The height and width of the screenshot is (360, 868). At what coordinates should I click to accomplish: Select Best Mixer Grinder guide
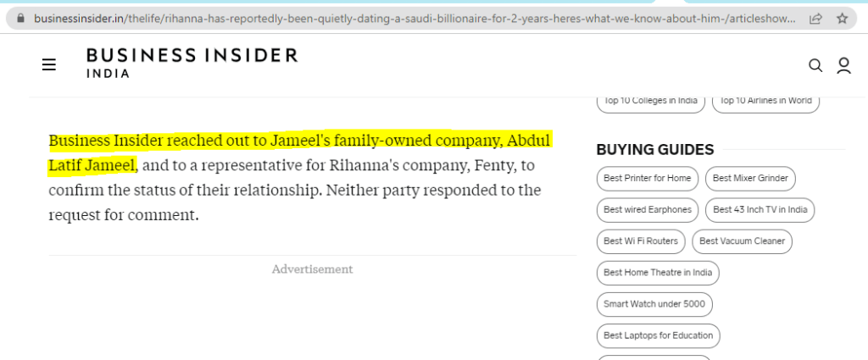pos(750,179)
